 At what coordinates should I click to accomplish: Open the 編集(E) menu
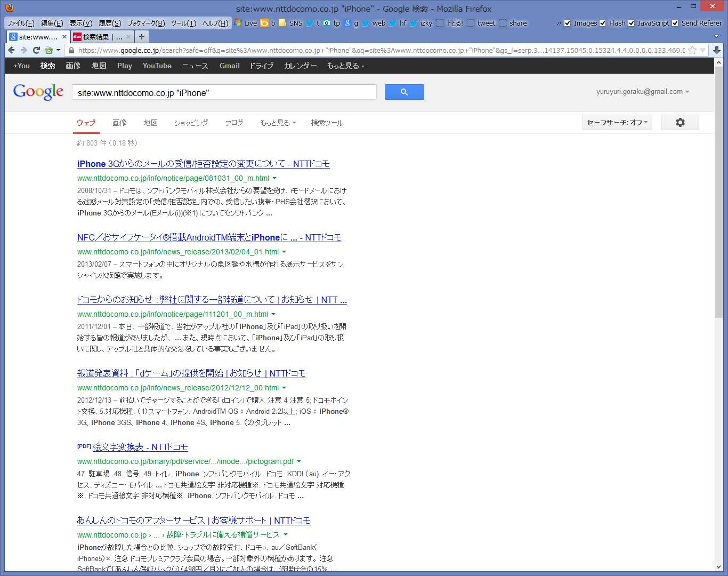click(x=52, y=23)
